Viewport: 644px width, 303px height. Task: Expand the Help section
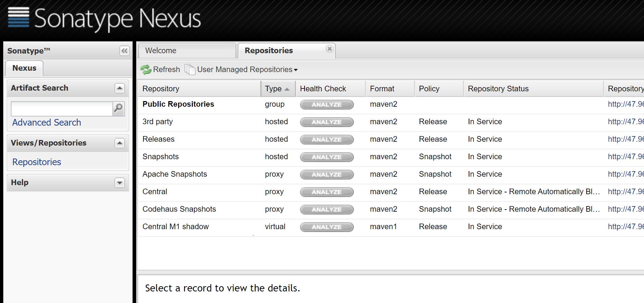120,183
